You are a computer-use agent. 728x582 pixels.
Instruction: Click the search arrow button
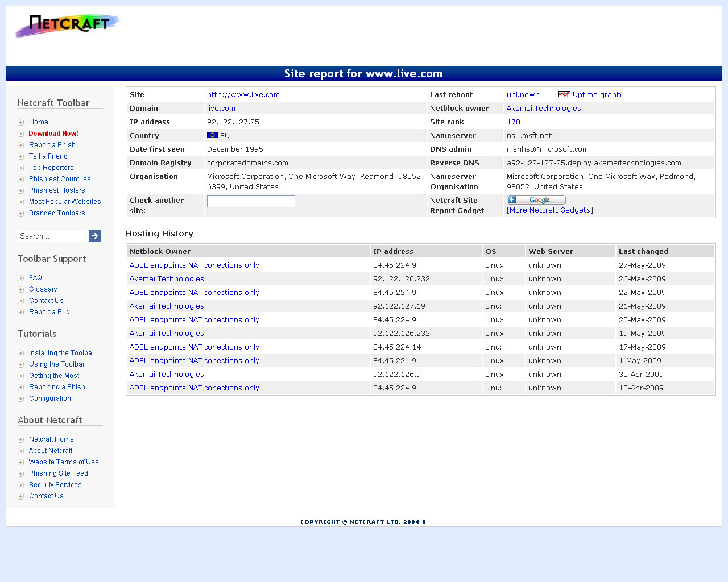click(x=95, y=236)
